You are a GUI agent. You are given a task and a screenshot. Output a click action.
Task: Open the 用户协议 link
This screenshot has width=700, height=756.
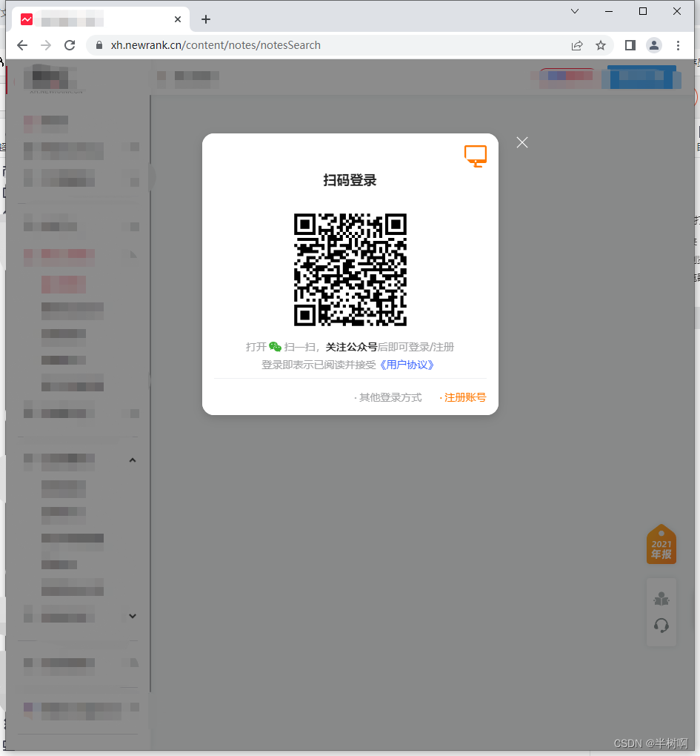(407, 365)
